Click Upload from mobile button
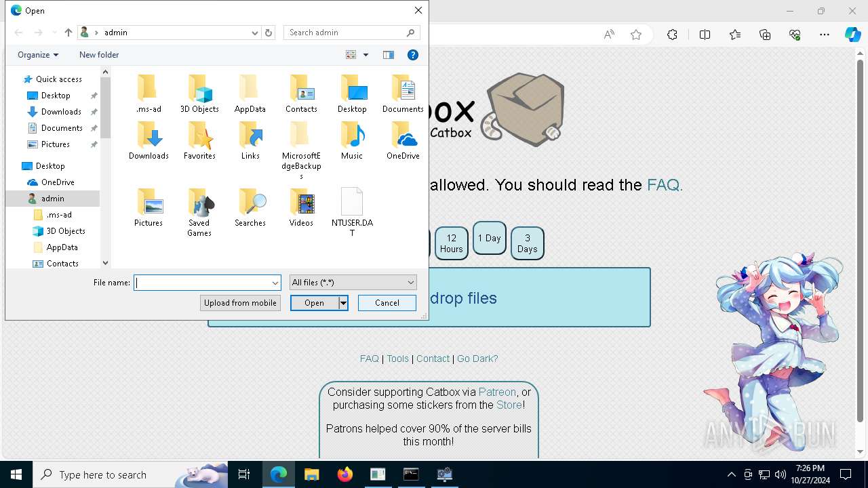The width and height of the screenshot is (868, 488). 240,303
